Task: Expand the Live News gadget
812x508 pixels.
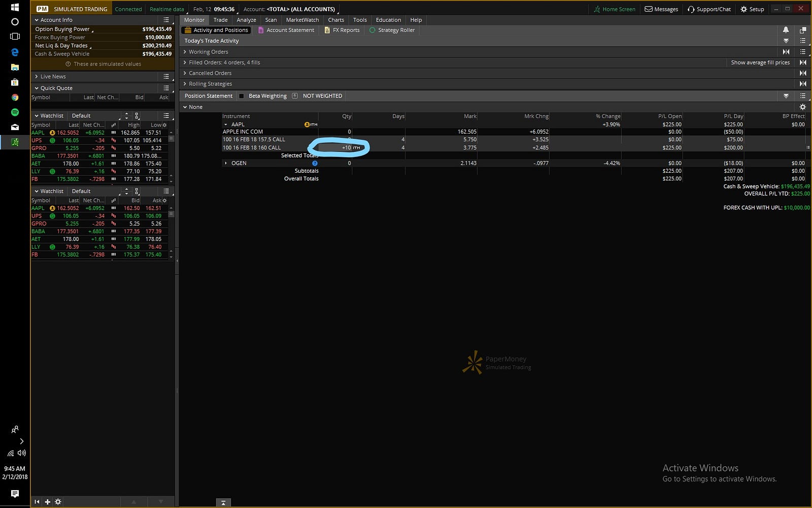Action: click(37, 76)
